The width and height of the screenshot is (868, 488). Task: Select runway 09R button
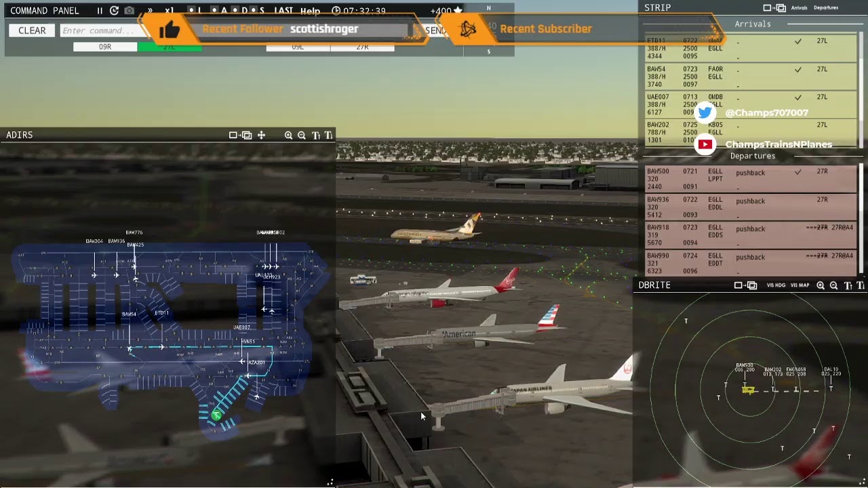pyautogui.click(x=105, y=47)
